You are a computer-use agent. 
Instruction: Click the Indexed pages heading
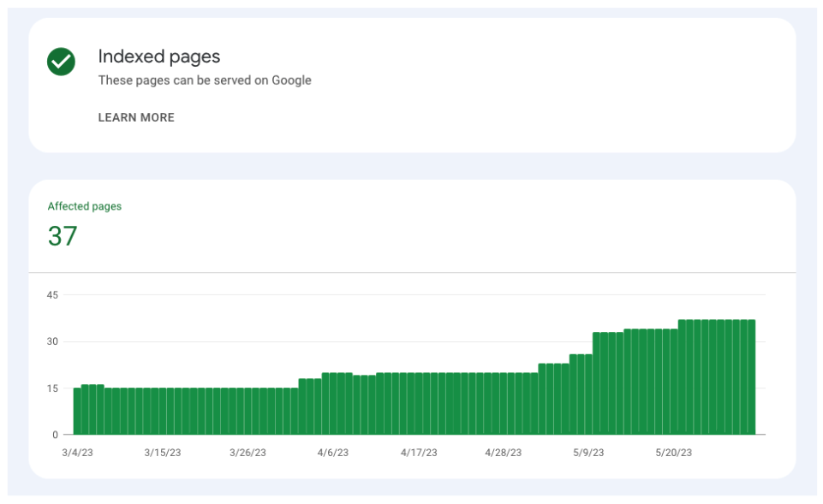coord(159,56)
